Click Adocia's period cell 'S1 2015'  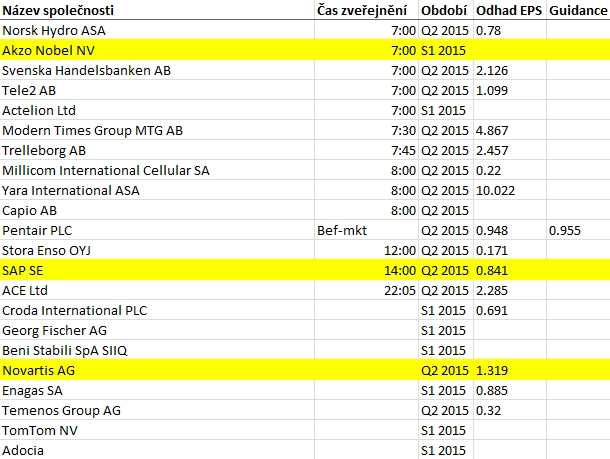click(x=446, y=450)
